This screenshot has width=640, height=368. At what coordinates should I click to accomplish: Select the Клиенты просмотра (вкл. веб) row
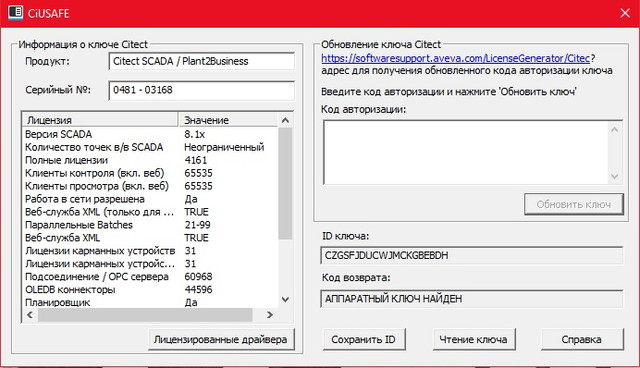click(x=151, y=186)
